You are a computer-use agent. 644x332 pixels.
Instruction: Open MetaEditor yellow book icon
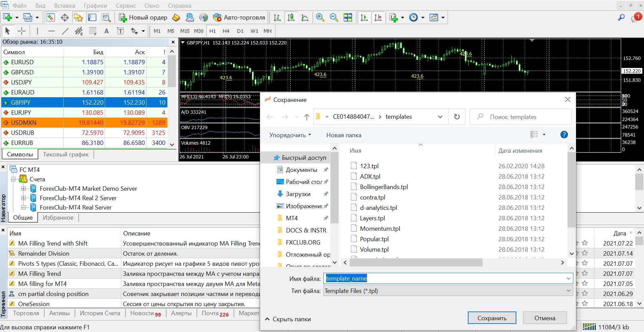176,17
